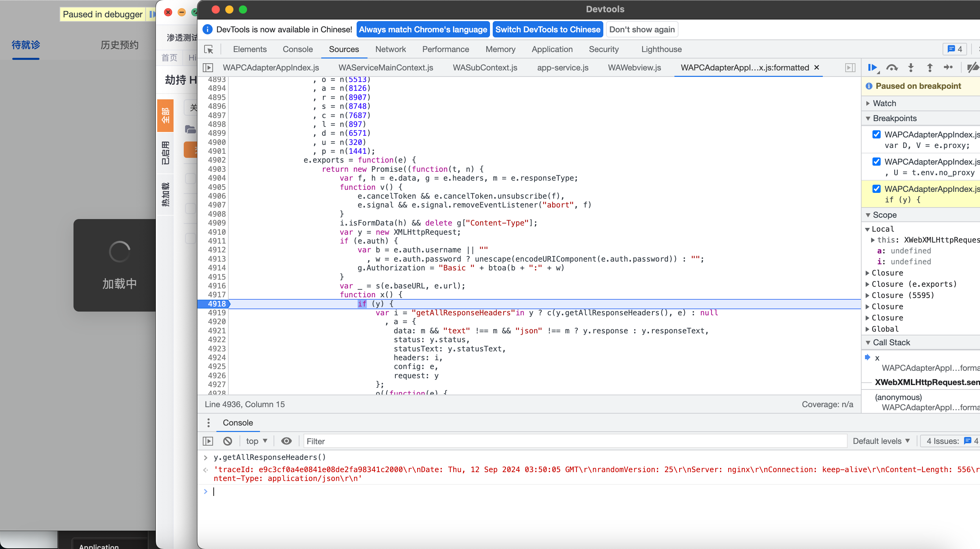
Task: Click the 4 Issues indicator in console
Action: (x=951, y=441)
